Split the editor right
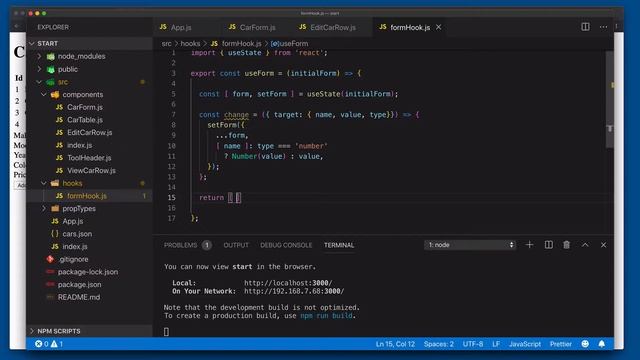640x360 pixels. click(x=585, y=27)
